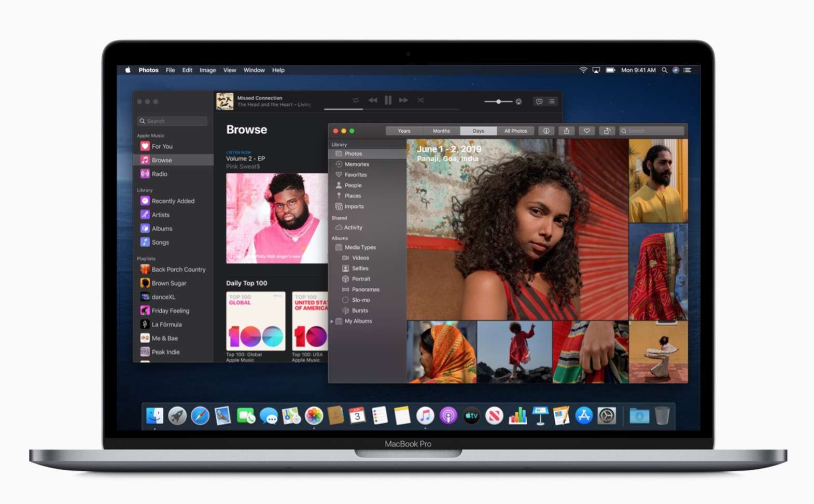Open the Image menu in menu bar
Screen dimensions: 814x504
pyautogui.click(x=207, y=70)
